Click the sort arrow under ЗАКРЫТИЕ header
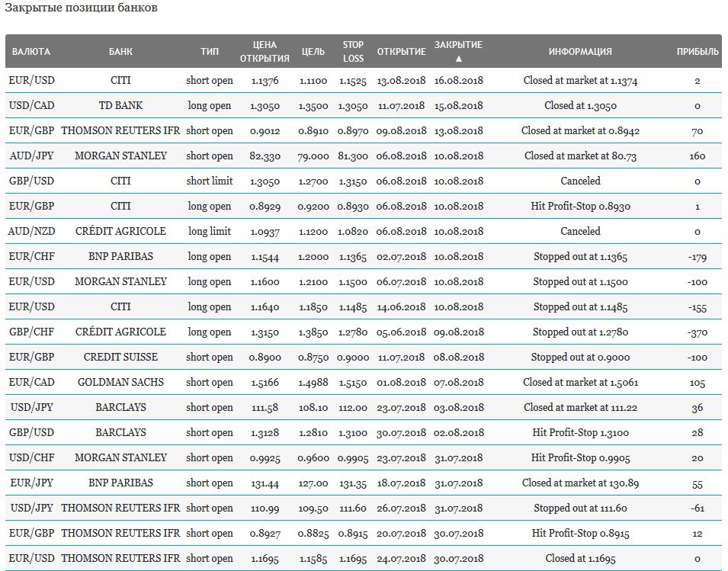This screenshot has height=571, width=728. pyautogui.click(x=458, y=59)
